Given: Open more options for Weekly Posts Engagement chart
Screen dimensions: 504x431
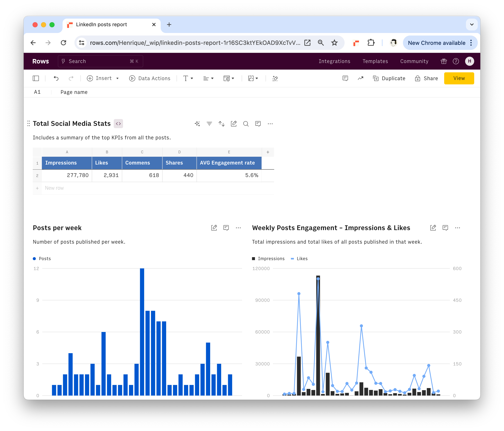Looking at the screenshot, I should (457, 228).
